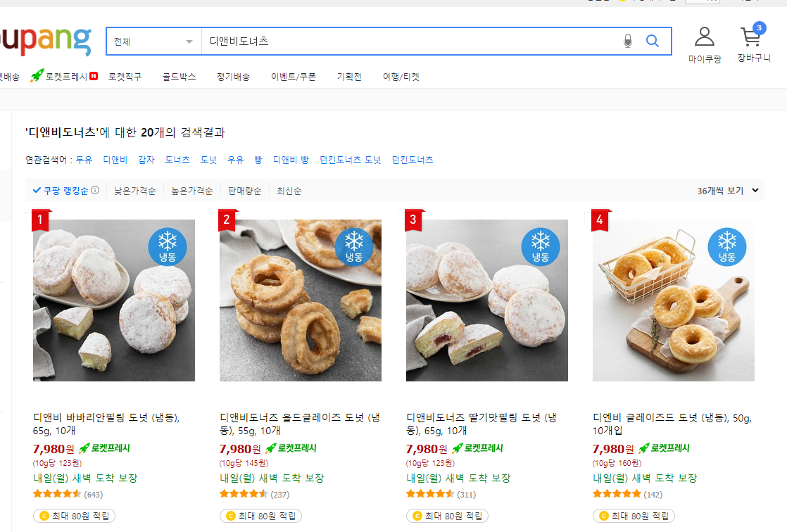This screenshot has width=787, height=532.
Task: Click 로켓프레시 badge on 올드글레이즈 donut price
Action: [291, 448]
